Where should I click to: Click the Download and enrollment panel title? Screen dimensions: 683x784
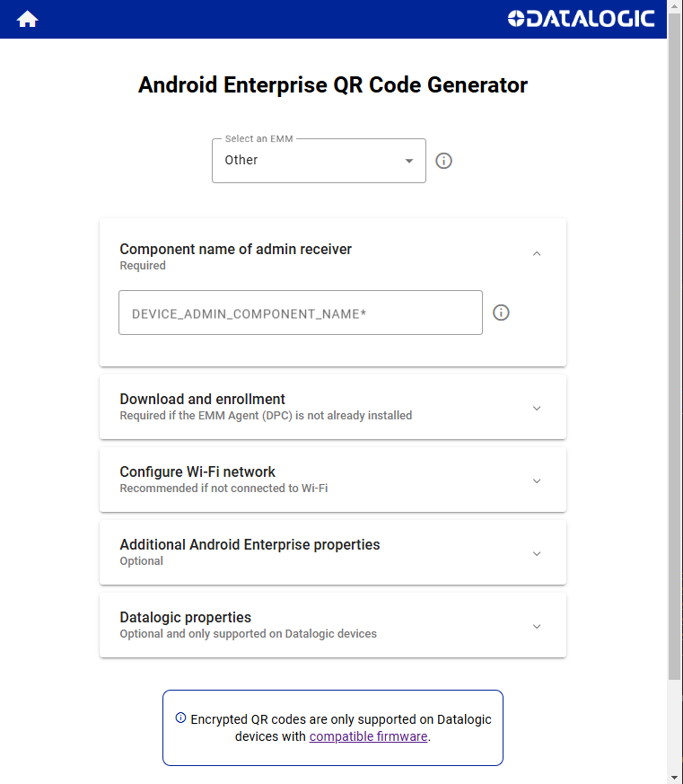point(202,399)
